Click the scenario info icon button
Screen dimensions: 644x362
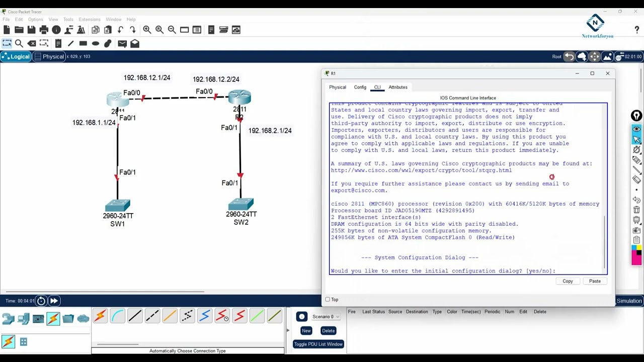coord(301,317)
